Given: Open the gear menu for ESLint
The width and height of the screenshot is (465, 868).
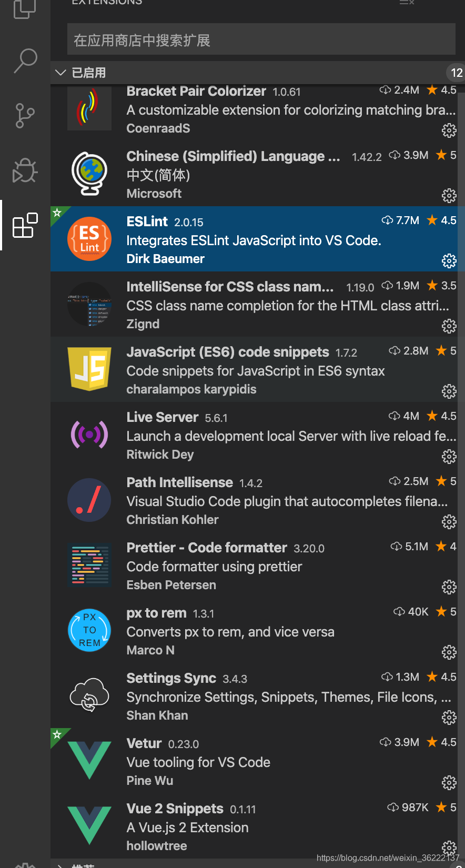Looking at the screenshot, I should pos(449,261).
